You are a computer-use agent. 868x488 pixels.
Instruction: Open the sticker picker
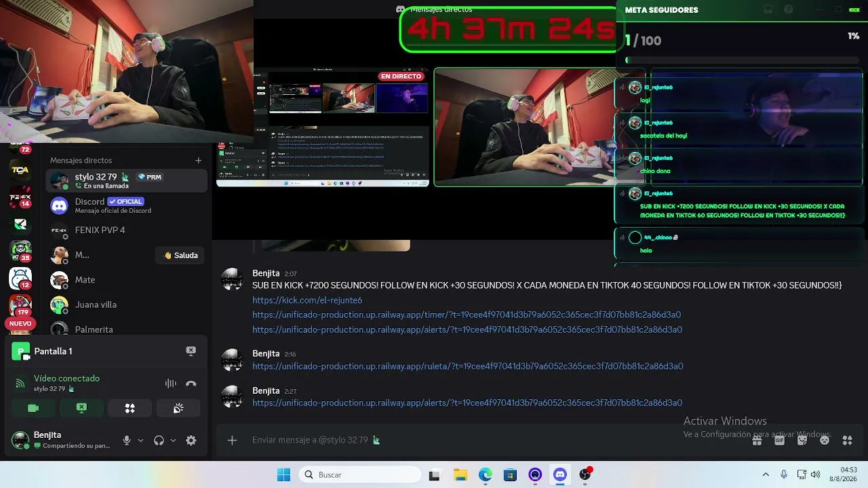click(802, 440)
